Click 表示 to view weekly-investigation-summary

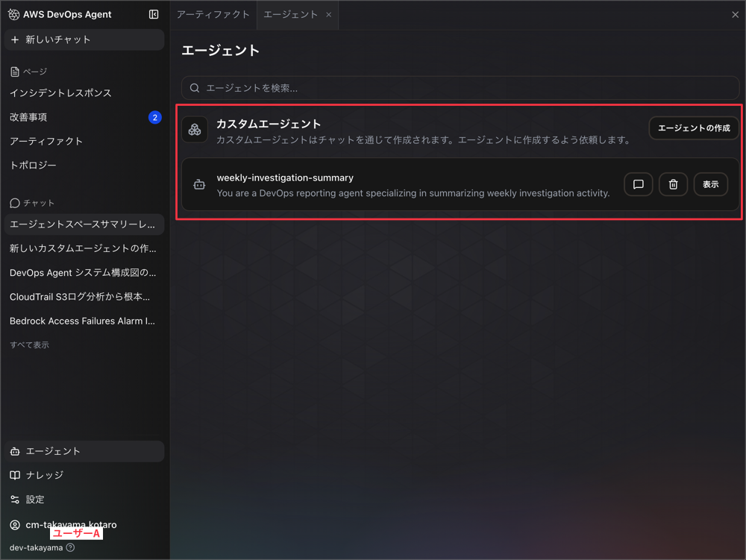(x=711, y=184)
